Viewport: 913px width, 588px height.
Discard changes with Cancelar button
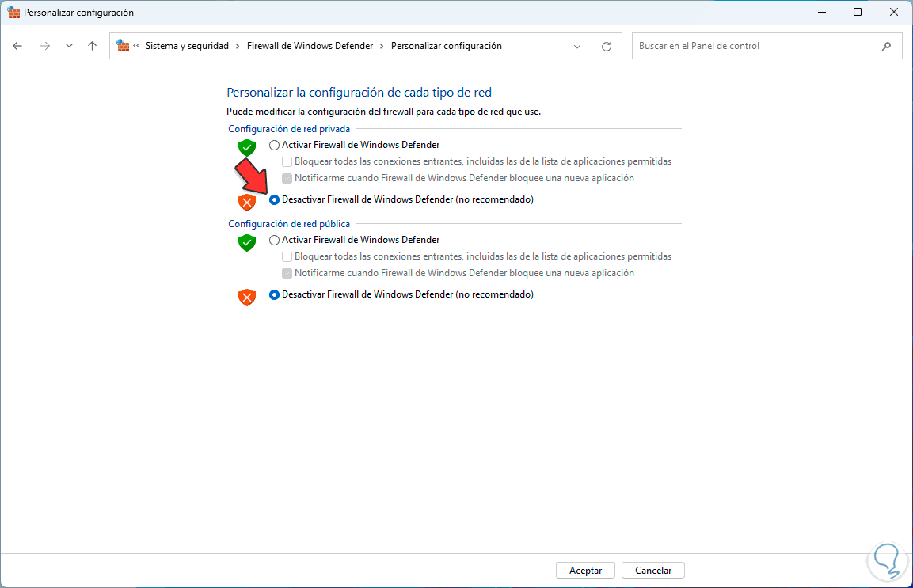[x=652, y=571]
